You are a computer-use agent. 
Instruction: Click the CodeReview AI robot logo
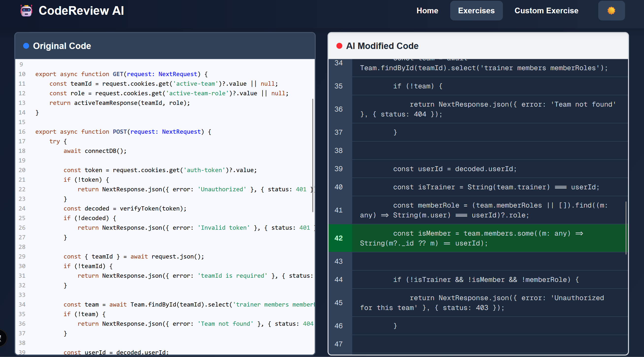(26, 11)
